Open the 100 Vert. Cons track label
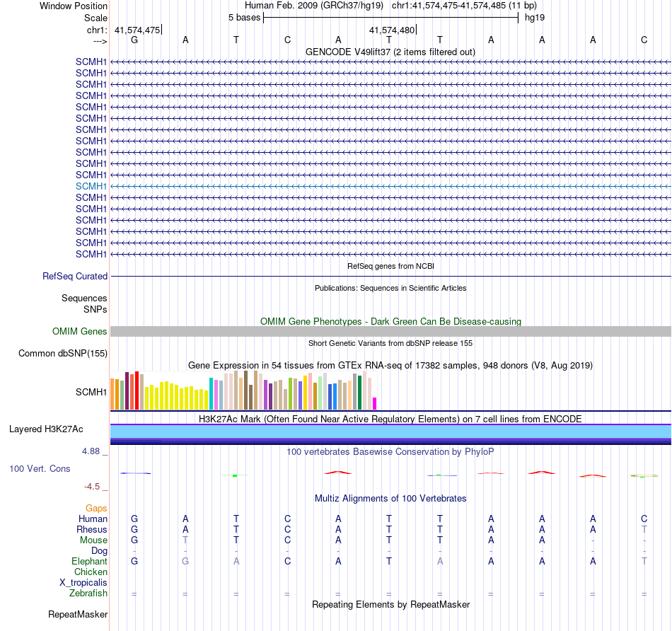 [x=40, y=468]
